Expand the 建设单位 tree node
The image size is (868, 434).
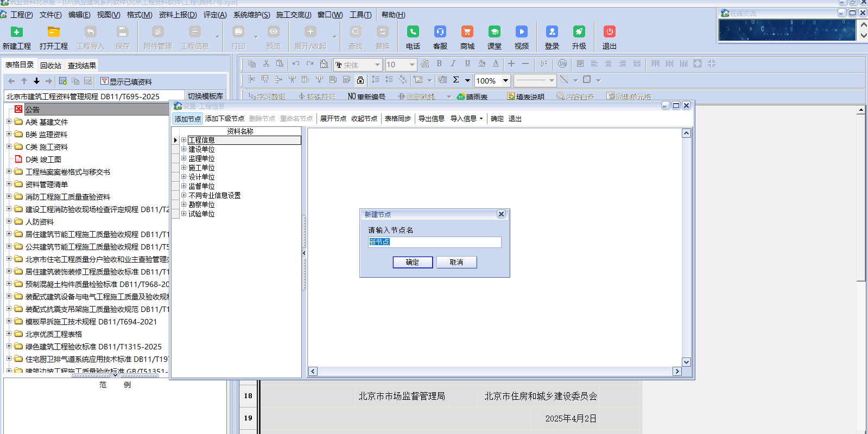[x=184, y=149]
